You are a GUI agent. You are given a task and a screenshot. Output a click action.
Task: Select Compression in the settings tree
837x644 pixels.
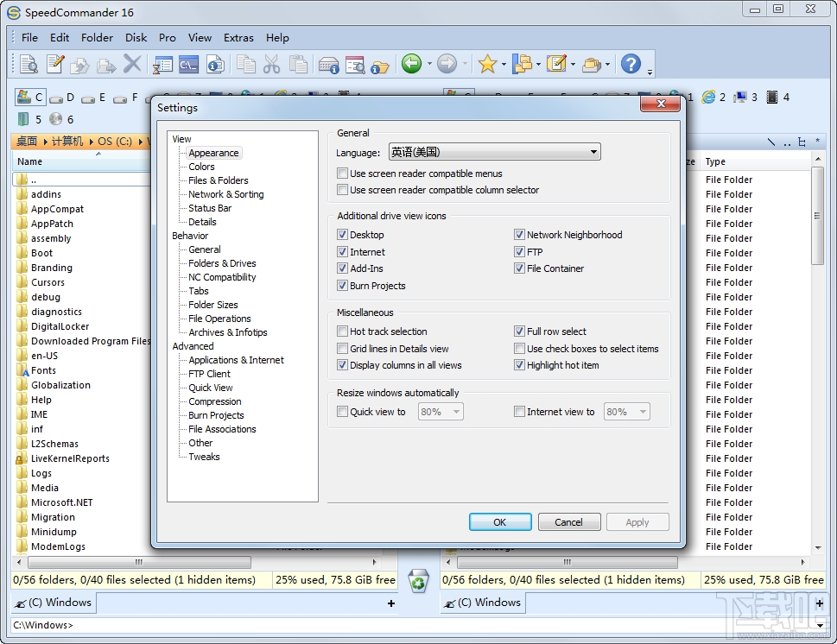(212, 401)
